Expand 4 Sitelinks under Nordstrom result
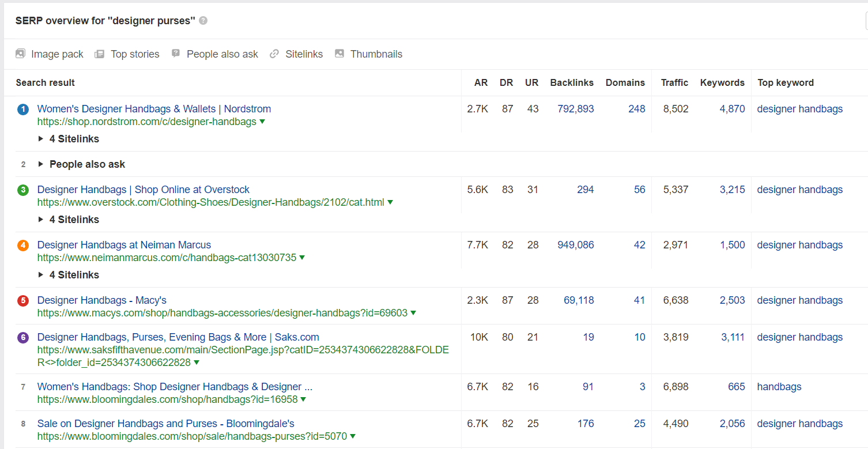 coord(69,139)
